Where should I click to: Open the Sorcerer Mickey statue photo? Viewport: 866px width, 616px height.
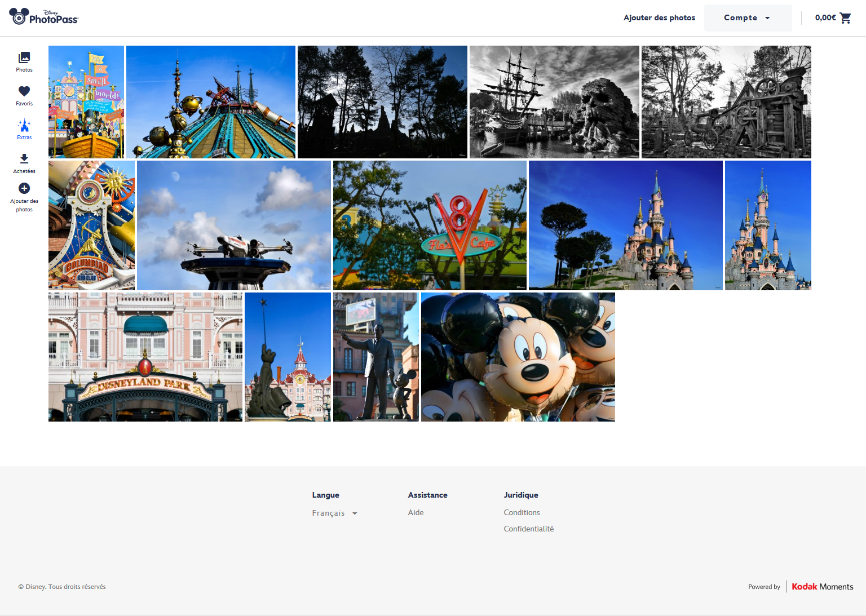(288, 357)
